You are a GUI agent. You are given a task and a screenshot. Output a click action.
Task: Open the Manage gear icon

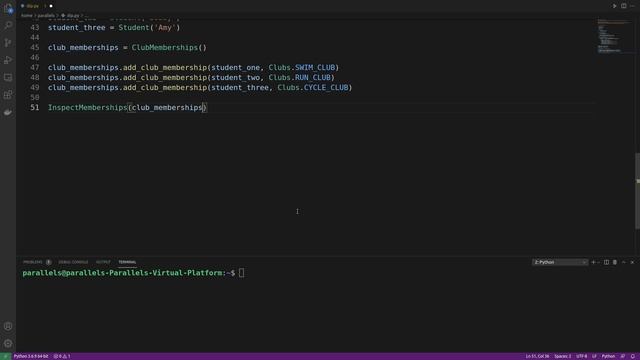point(8,343)
